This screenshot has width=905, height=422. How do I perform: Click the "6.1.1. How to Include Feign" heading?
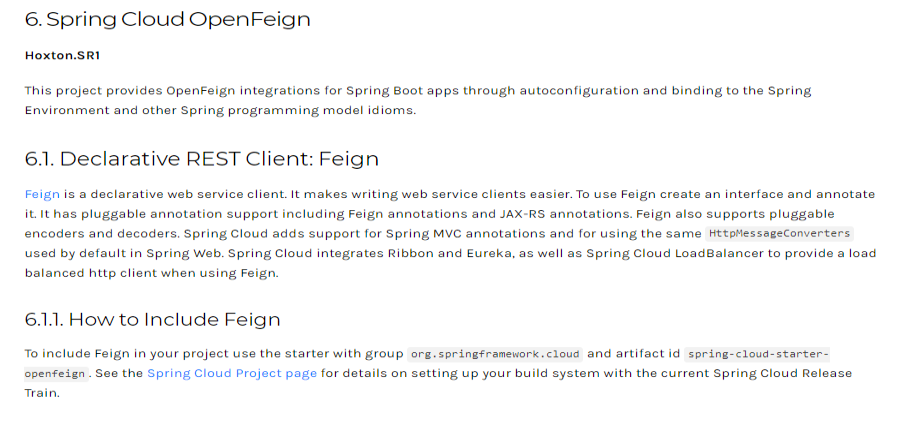[152, 320]
